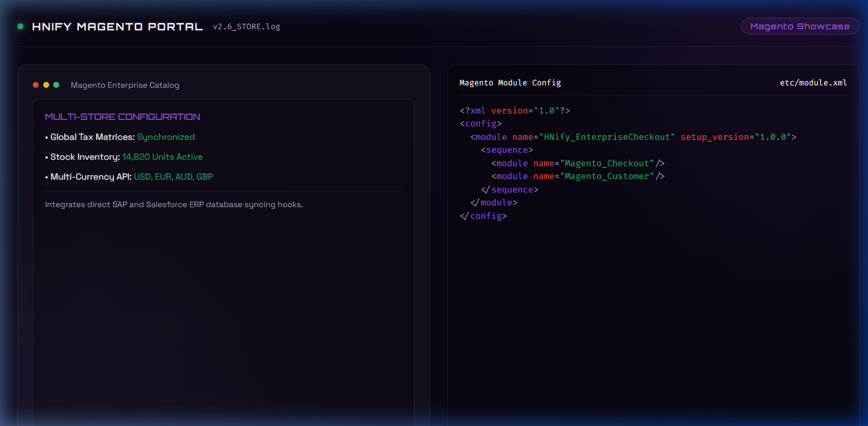The image size is (868, 426).
Task: Click the red window dot
Action: tap(36, 85)
